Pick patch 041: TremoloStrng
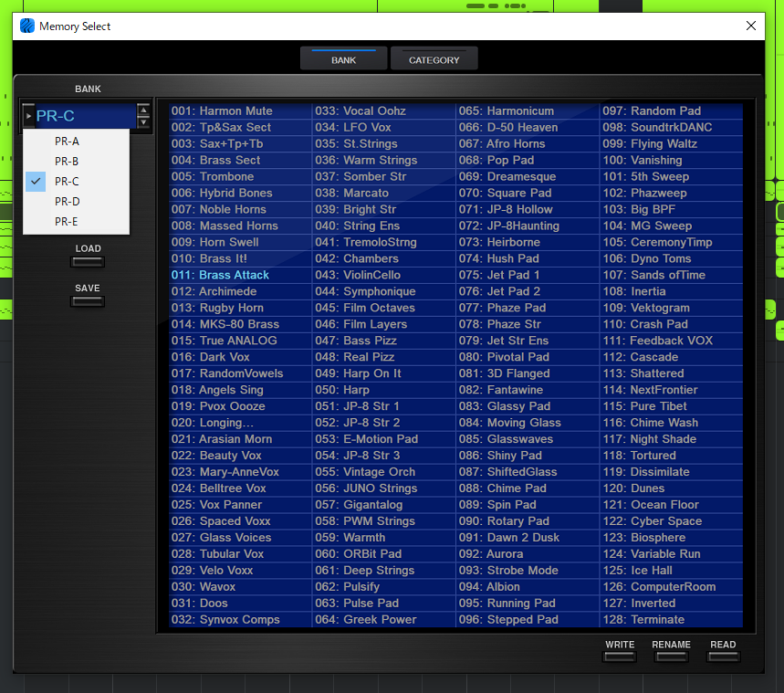784x693 pixels. [x=384, y=242]
